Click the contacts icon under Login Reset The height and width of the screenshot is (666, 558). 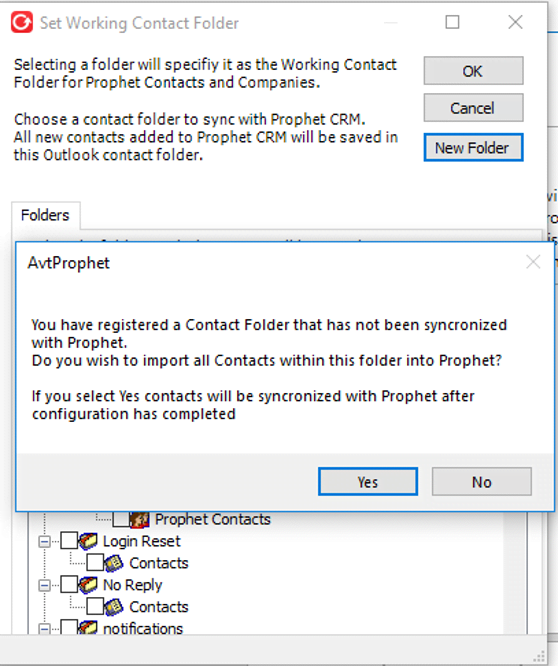point(114,563)
